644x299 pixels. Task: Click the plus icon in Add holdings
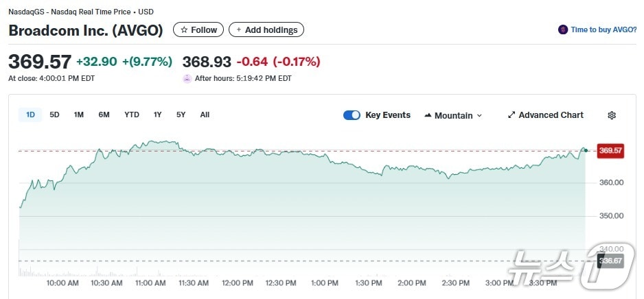point(239,30)
